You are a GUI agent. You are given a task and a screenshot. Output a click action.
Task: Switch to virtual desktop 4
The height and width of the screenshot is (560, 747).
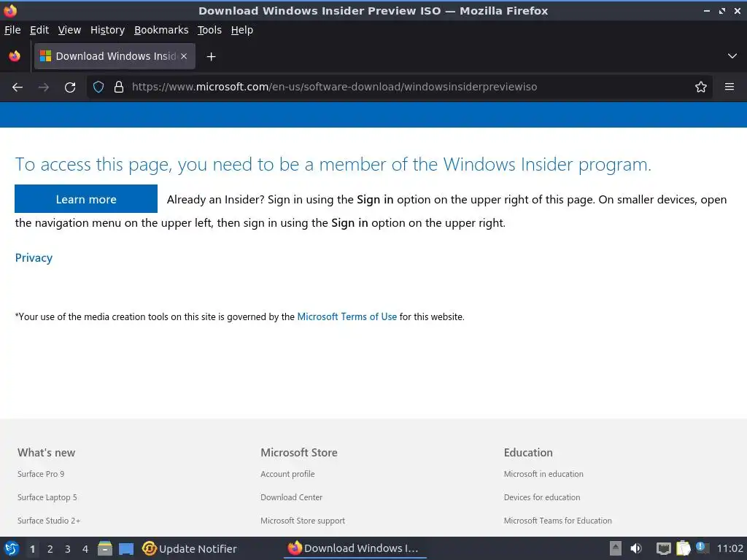[85, 549]
